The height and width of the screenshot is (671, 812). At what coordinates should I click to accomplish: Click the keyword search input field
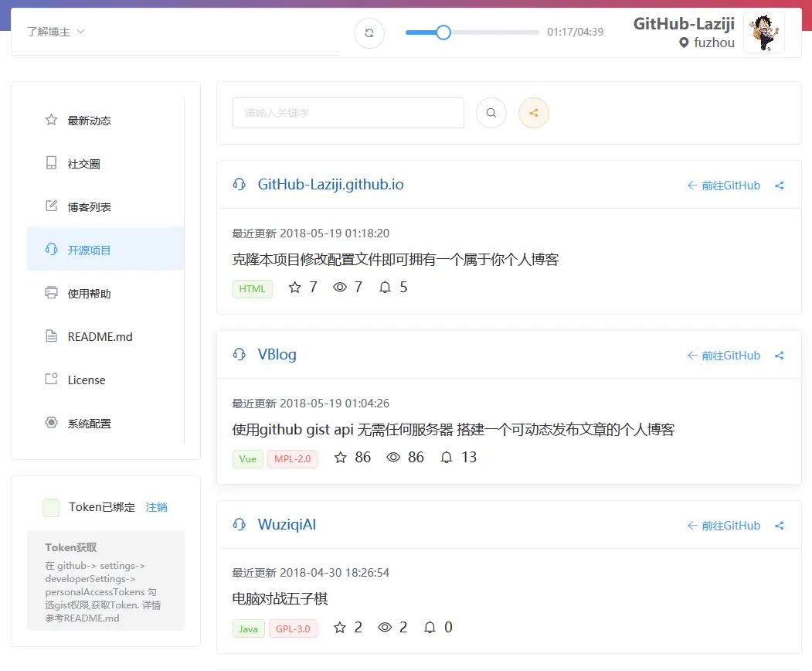pos(348,112)
